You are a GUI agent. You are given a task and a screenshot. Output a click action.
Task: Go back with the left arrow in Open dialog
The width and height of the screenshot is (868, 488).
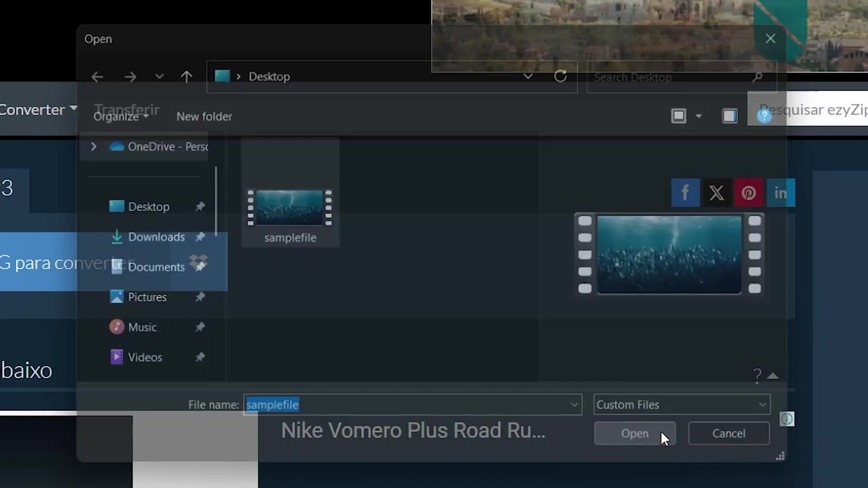(x=97, y=77)
